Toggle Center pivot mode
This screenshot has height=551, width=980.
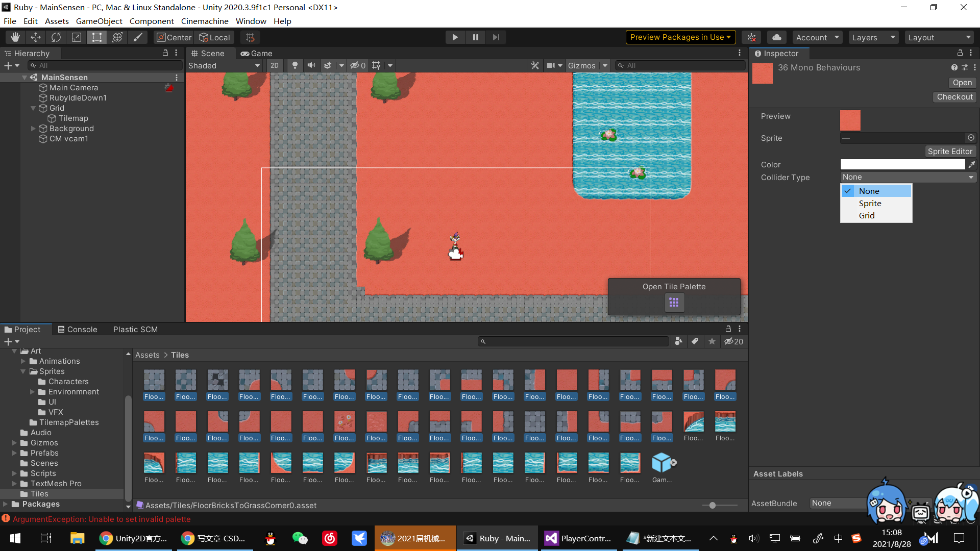click(x=174, y=37)
